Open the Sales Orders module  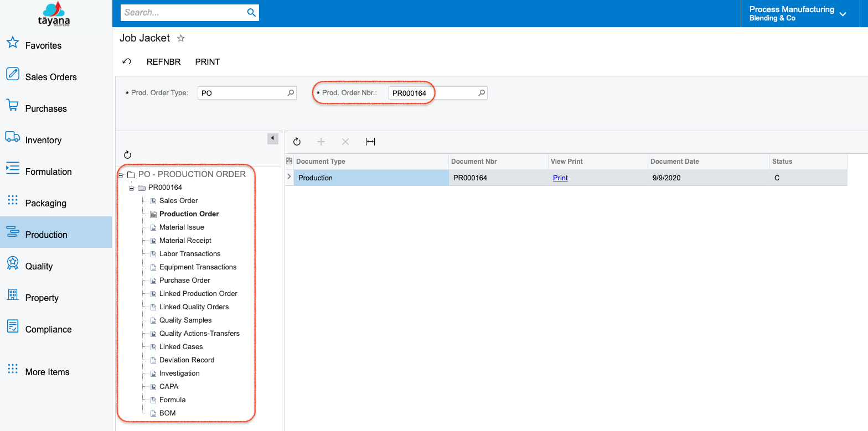(x=56, y=77)
